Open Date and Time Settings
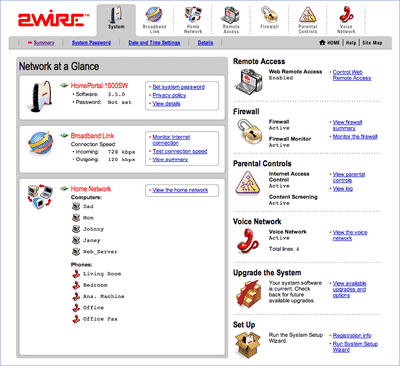 (x=154, y=43)
